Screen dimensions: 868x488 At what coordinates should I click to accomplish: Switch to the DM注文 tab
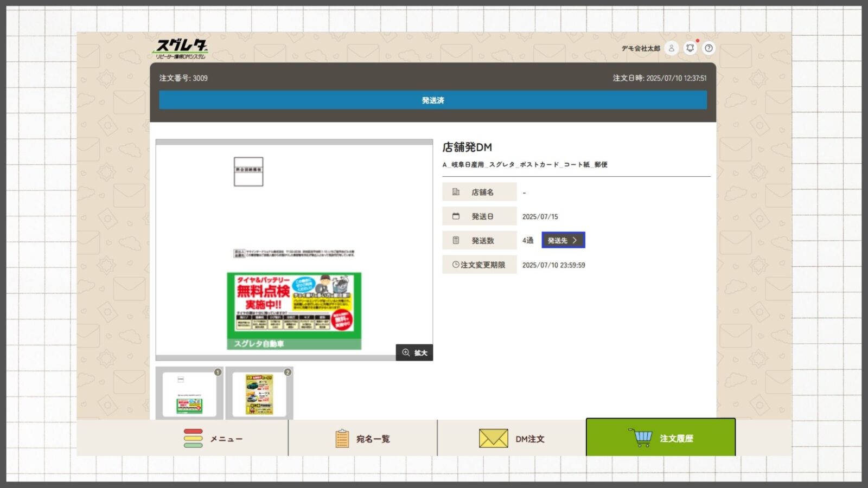click(511, 438)
